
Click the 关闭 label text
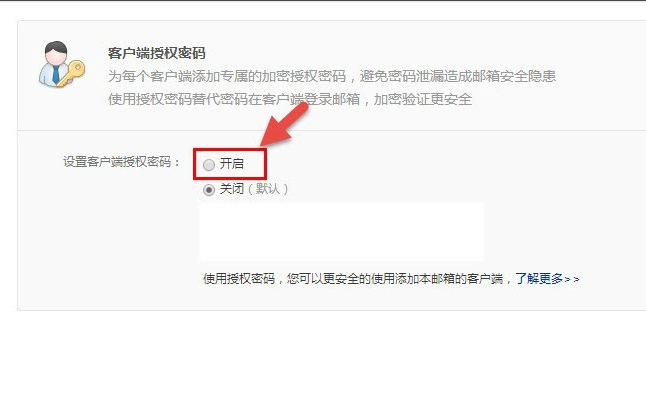(x=232, y=189)
